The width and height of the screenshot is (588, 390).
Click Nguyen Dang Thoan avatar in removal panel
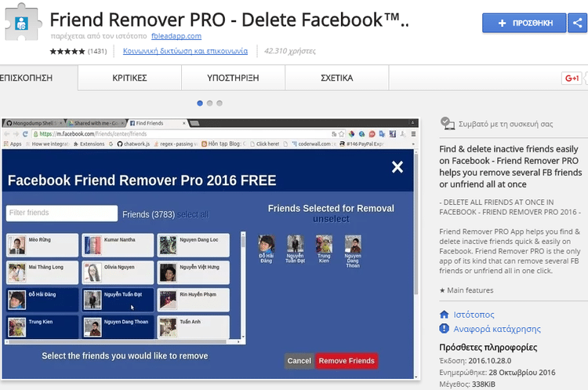(353, 244)
